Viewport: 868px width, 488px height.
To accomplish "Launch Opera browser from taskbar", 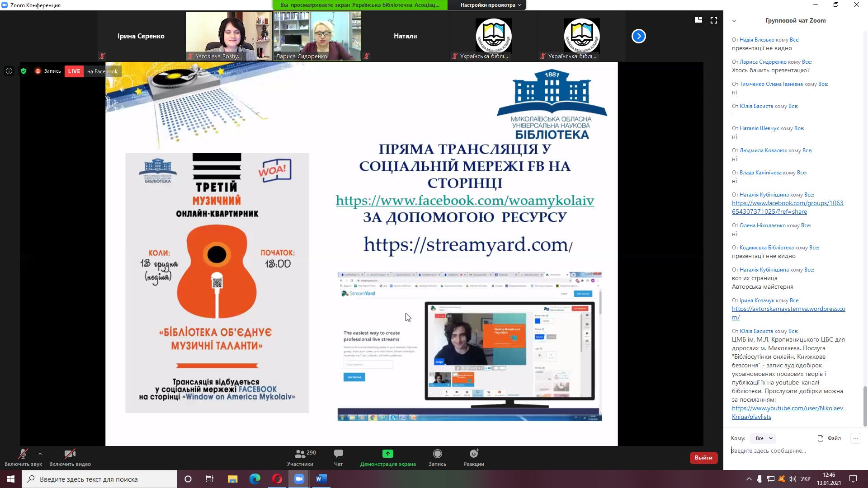I will [277, 479].
